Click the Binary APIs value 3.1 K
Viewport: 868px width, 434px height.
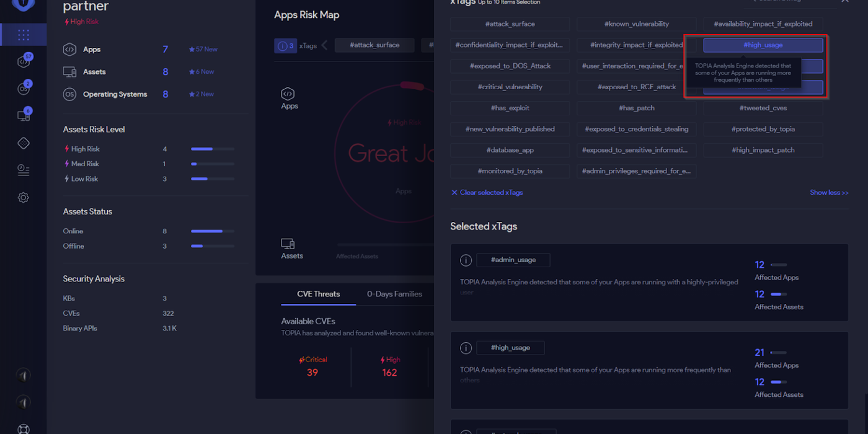169,329
